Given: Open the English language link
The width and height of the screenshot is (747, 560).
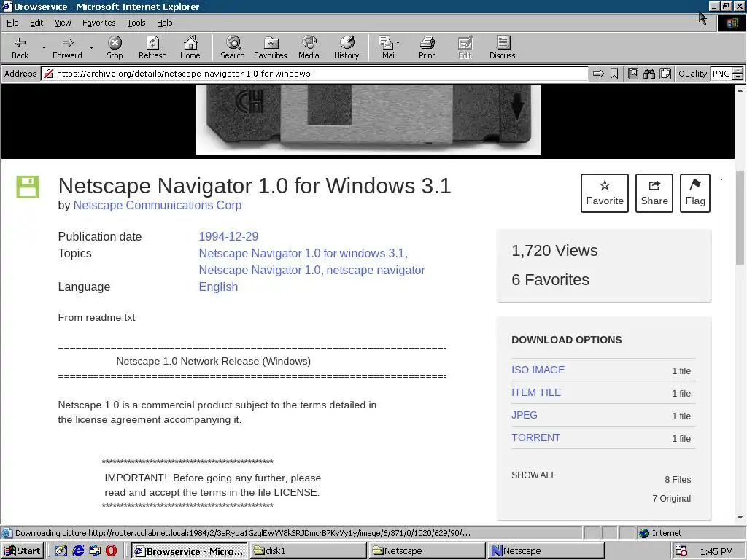Looking at the screenshot, I should point(218,287).
